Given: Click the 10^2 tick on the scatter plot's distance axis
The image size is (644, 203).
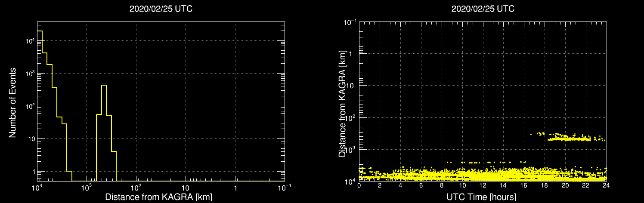Looking at the screenshot, I should 350,117.
